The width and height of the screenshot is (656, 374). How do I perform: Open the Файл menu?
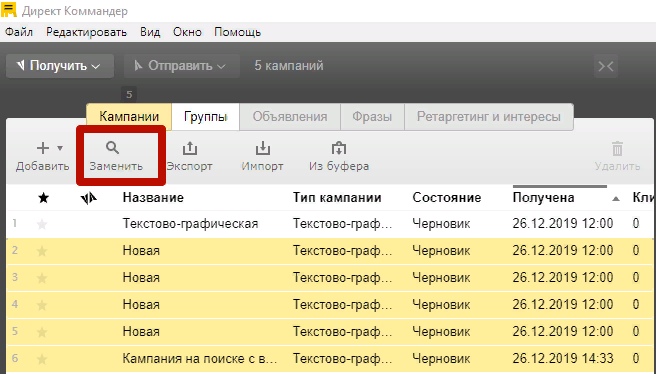pyautogui.click(x=19, y=32)
